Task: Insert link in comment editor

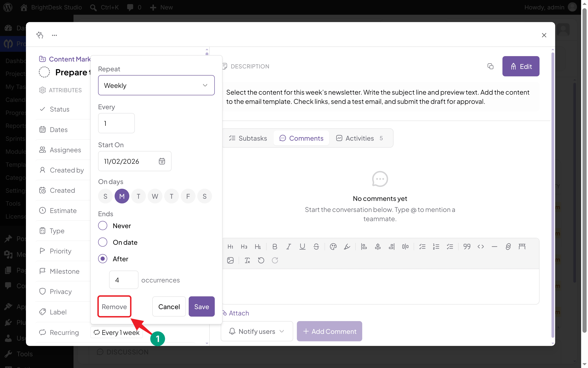Action: [x=508, y=247]
